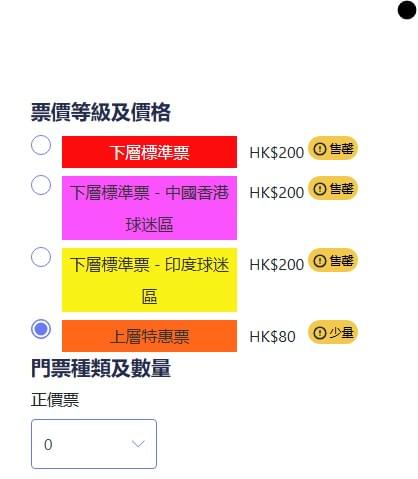Click the 售罄 icon beside the magenta ticket
Screen dimensions: 418x479
coord(320,189)
